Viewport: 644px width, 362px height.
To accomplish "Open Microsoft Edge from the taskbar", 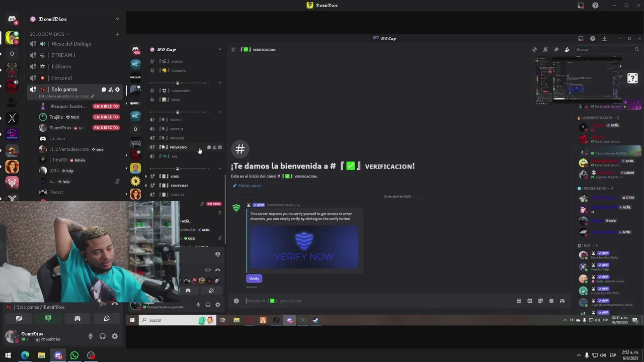I will coord(25,355).
